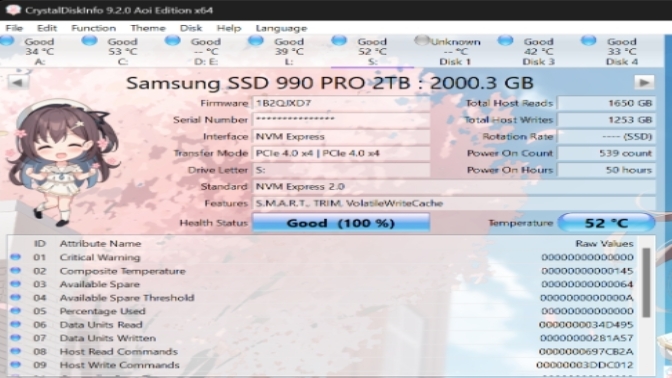Open the Language menu
This screenshot has width=672, height=378.
pos(281,28)
